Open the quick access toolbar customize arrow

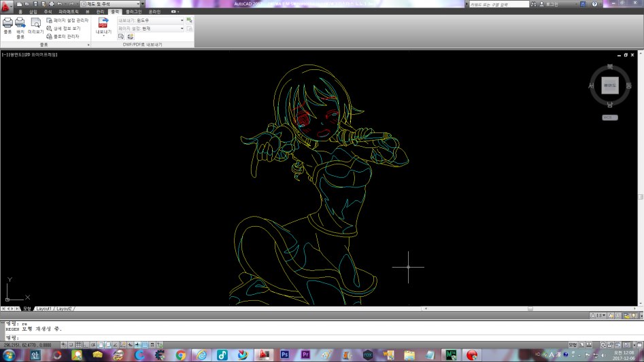pos(143,3)
